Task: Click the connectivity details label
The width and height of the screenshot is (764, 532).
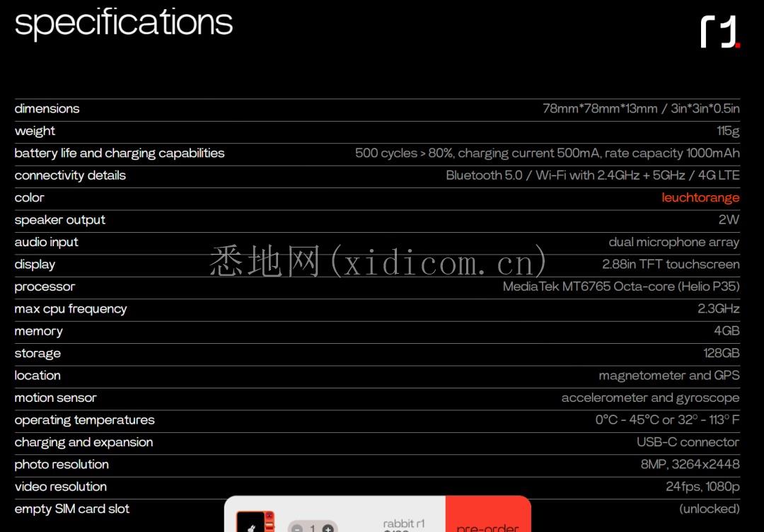Action: [x=70, y=175]
